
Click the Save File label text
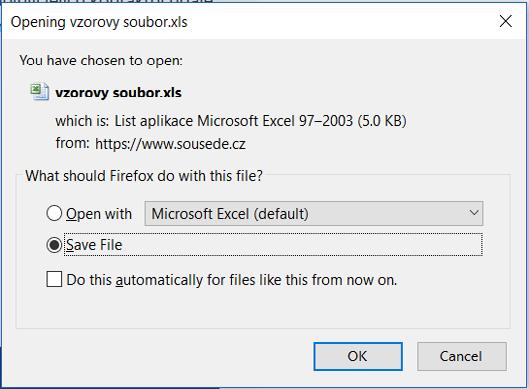click(94, 245)
